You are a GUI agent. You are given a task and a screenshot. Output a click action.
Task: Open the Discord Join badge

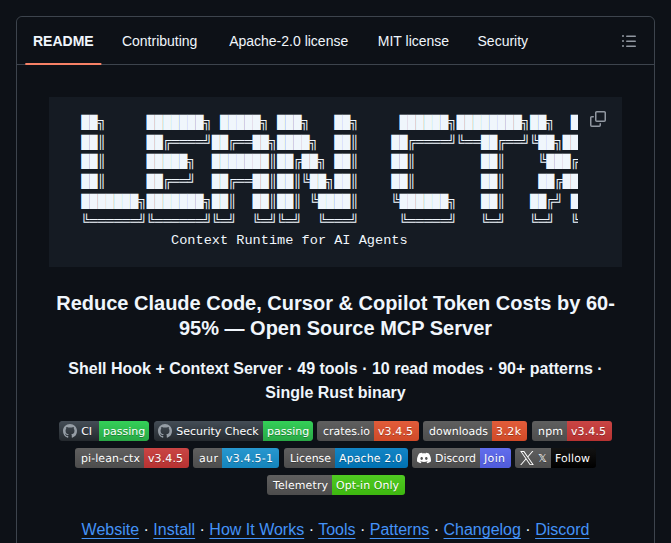(x=461, y=458)
